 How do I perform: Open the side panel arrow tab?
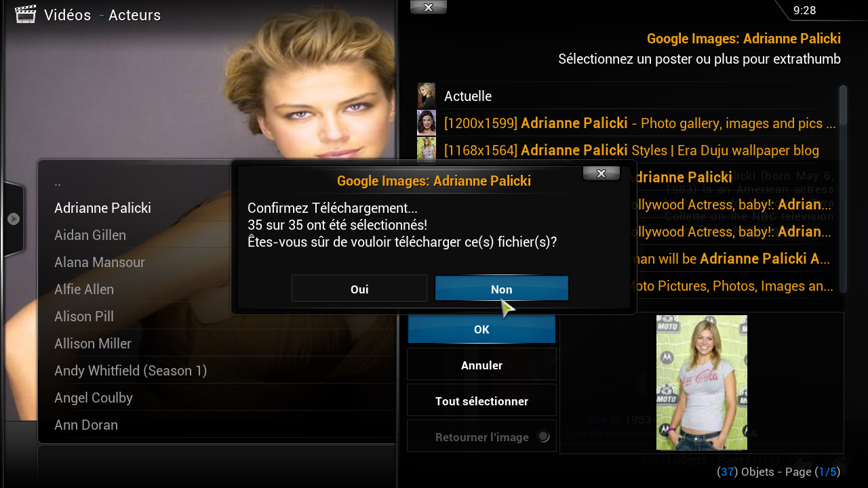point(14,219)
